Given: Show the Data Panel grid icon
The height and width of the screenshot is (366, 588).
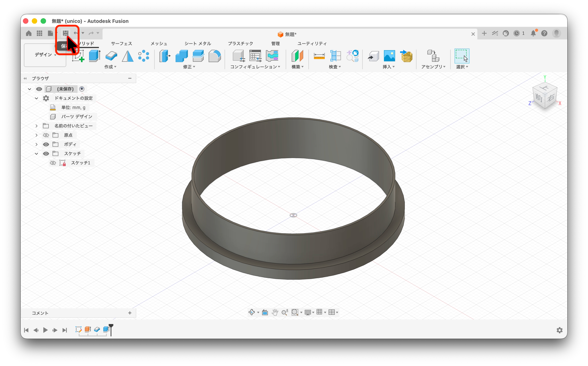Looking at the screenshot, I should tap(39, 33).
